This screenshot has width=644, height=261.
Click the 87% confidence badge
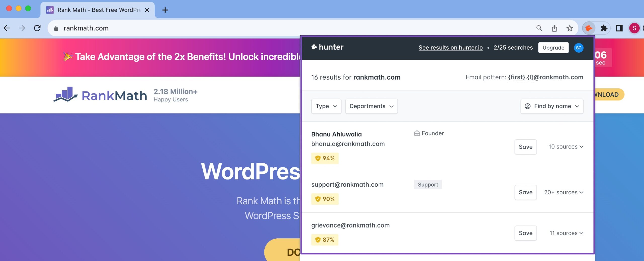pos(325,240)
